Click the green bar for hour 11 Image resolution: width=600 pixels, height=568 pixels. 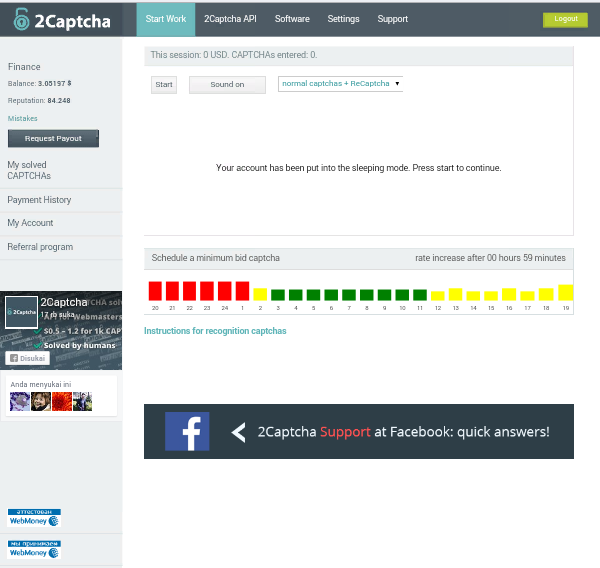[x=420, y=295]
